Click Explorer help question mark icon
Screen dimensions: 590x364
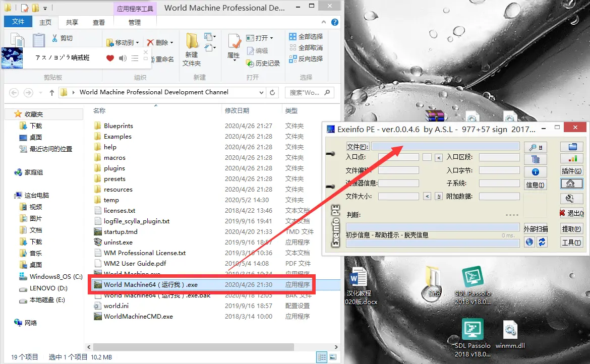(x=334, y=22)
